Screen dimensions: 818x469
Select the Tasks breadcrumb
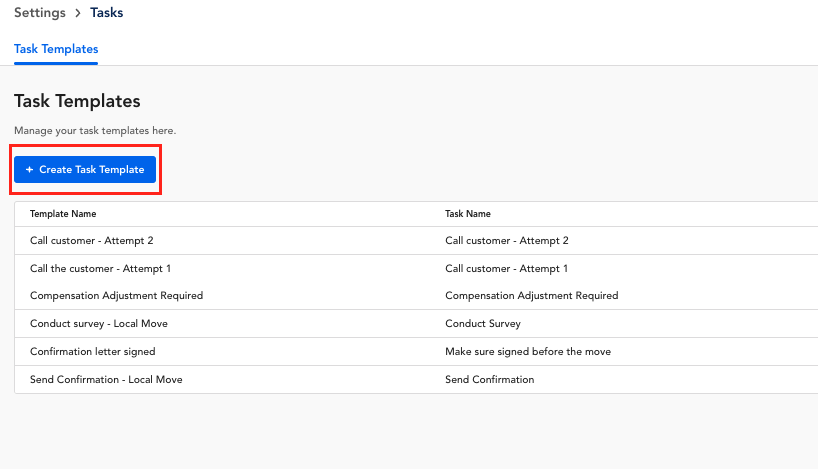point(106,13)
